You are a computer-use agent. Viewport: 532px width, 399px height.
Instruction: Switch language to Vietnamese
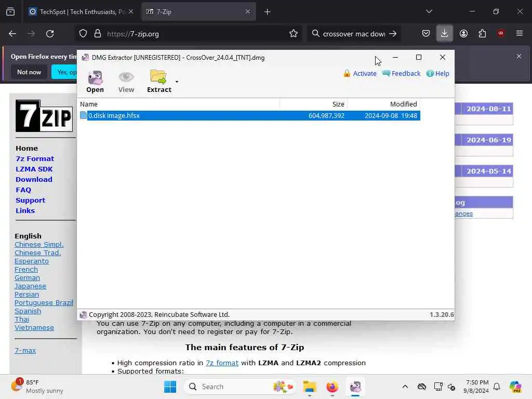pyautogui.click(x=34, y=328)
